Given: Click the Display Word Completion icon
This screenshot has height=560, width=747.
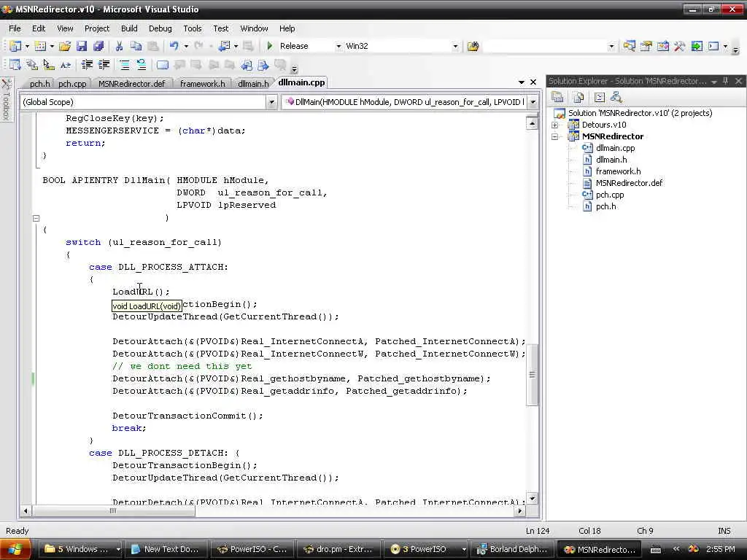Looking at the screenshot, I should click(65, 65).
